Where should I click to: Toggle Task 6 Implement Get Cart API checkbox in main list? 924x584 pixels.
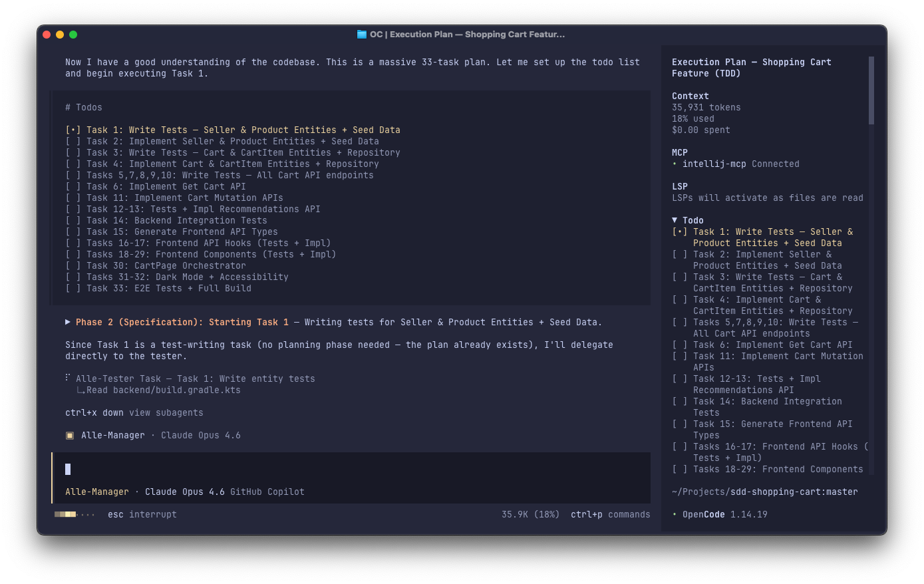click(x=73, y=187)
